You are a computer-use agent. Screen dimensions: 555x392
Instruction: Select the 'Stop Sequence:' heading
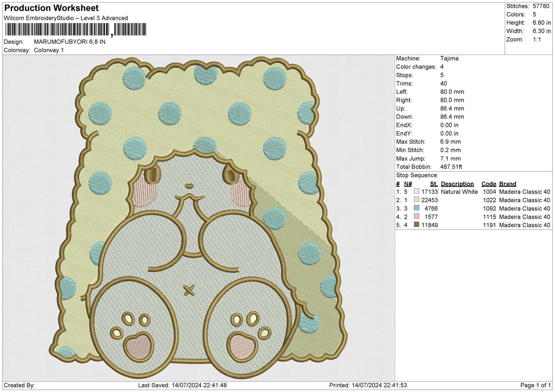pos(417,175)
